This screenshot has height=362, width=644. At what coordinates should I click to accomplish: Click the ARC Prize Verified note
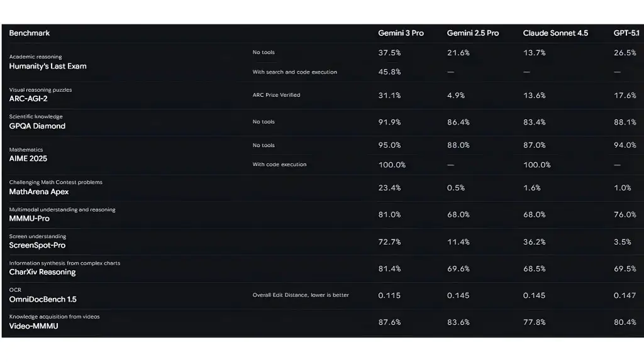[x=276, y=95]
